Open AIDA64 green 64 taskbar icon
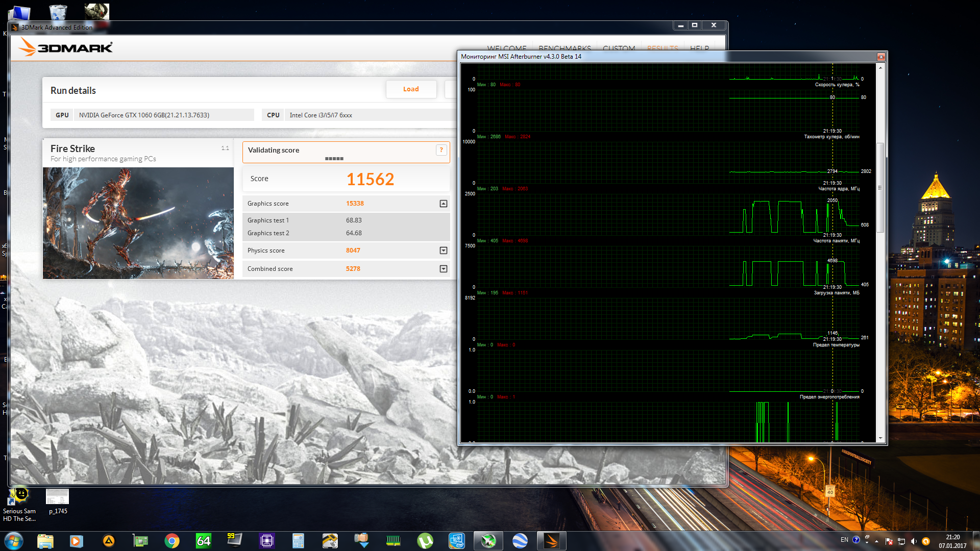The height and width of the screenshot is (551, 980). (204, 541)
